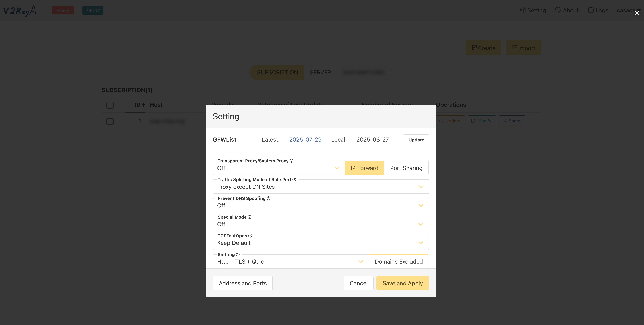Toggle the Port Sharing option

click(x=406, y=168)
